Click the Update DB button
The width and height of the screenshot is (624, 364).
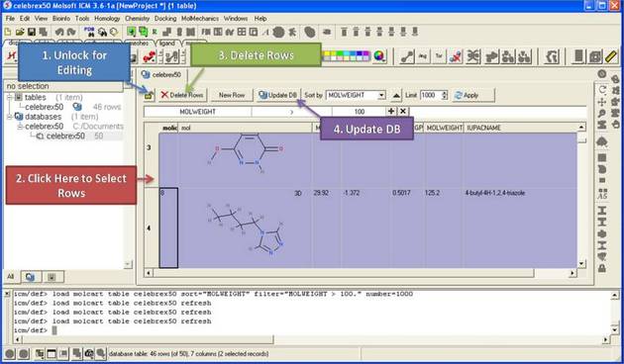[x=277, y=95]
